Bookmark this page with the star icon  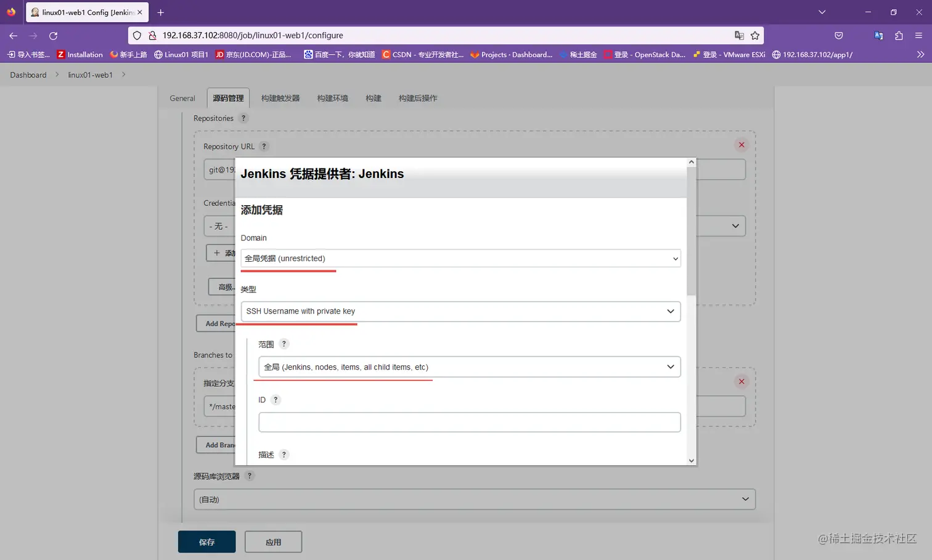755,36
